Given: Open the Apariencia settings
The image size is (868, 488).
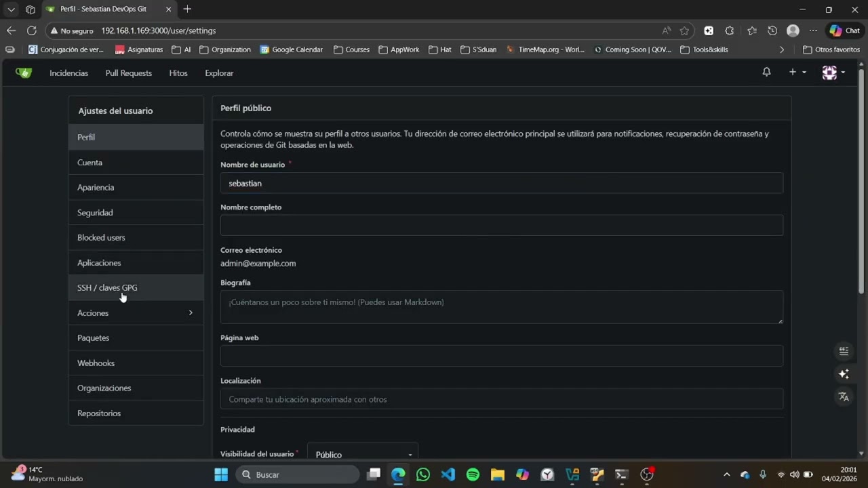Looking at the screenshot, I should [x=136, y=187].
